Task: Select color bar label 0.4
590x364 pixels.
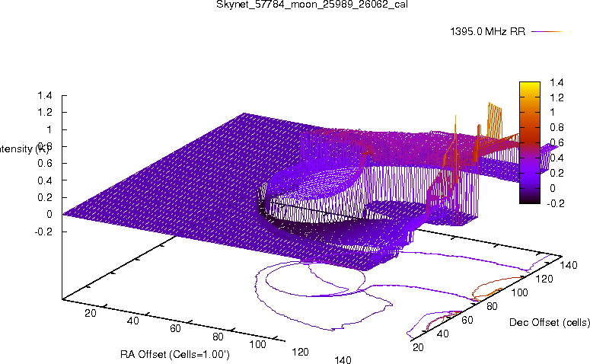Action: [x=557, y=158]
